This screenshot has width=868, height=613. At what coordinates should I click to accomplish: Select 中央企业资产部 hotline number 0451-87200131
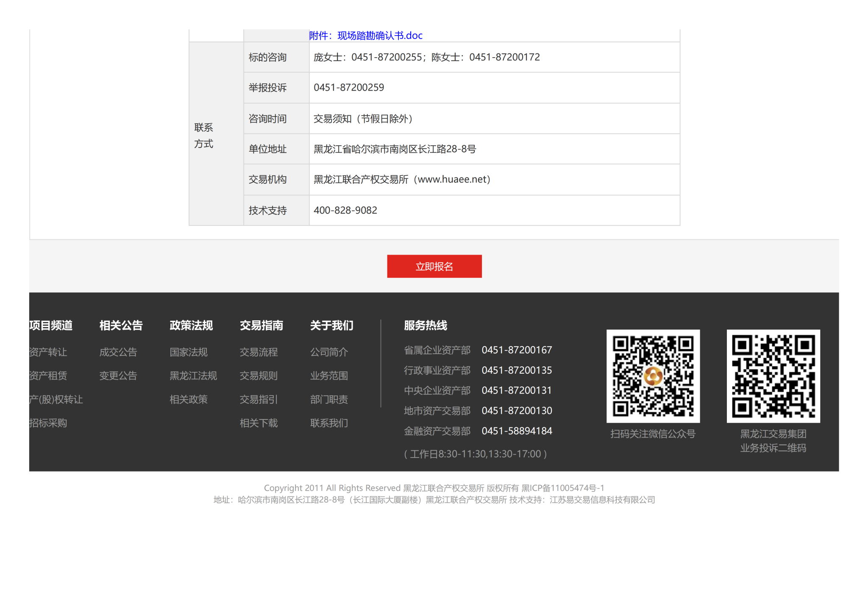pyautogui.click(x=517, y=390)
